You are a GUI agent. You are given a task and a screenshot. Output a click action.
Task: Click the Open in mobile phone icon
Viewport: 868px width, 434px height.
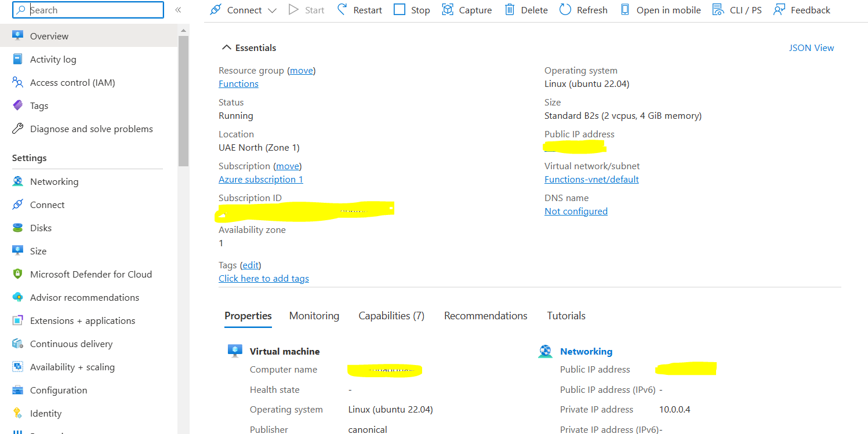(x=625, y=9)
